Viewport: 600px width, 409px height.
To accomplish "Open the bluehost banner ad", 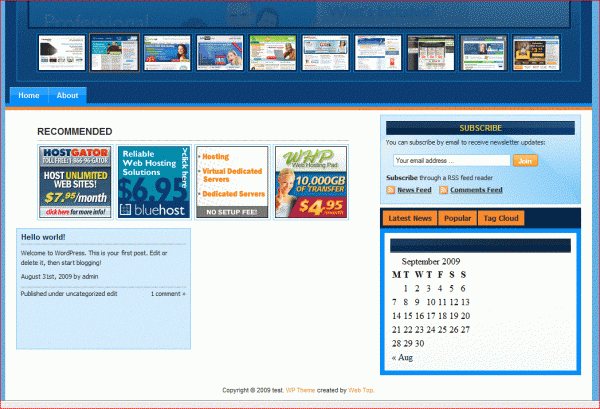I will point(154,182).
